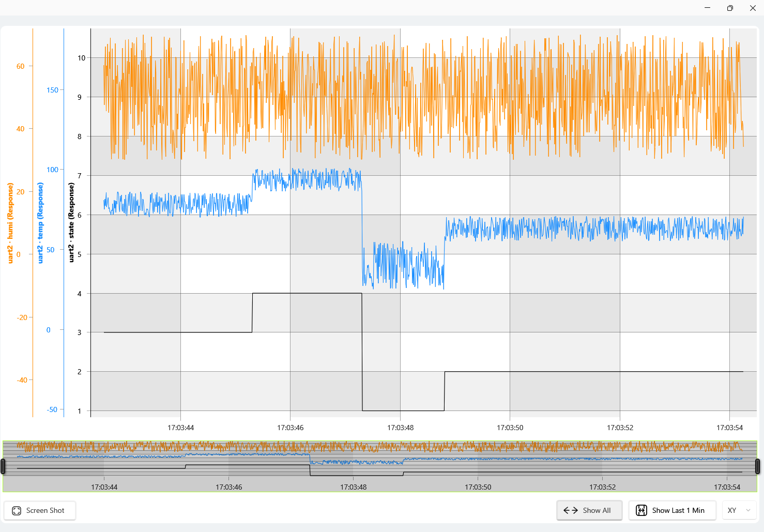Click the overview timeline navigator strip
This screenshot has width=764, height=532.
[x=380, y=466]
